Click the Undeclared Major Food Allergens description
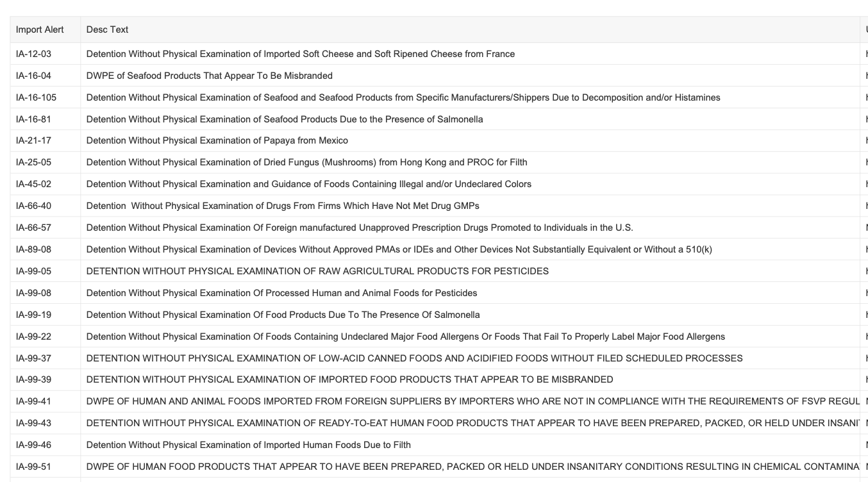 (405, 337)
